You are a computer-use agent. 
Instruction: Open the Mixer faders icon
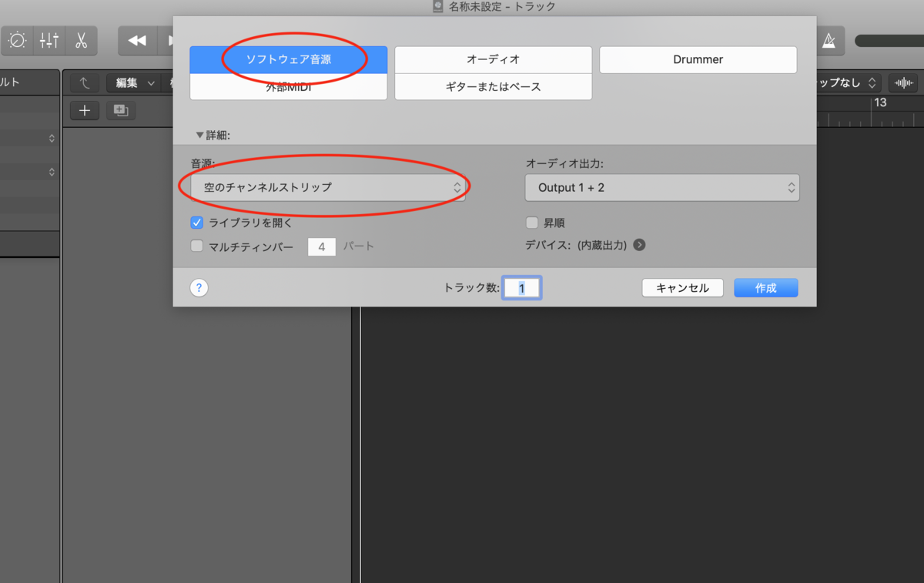49,41
